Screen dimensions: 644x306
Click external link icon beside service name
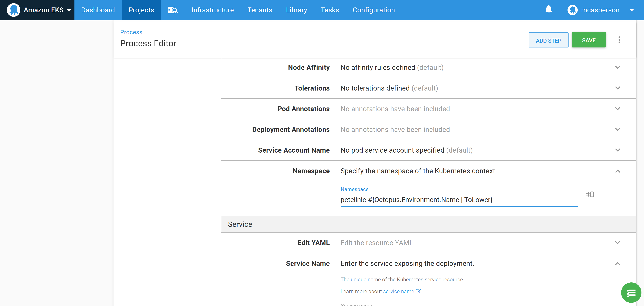tap(418, 291)
